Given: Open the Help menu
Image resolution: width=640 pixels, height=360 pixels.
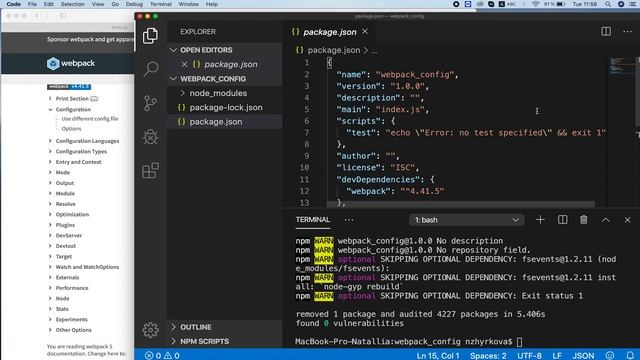Looking at the screenshot, I should coord(211,4).
